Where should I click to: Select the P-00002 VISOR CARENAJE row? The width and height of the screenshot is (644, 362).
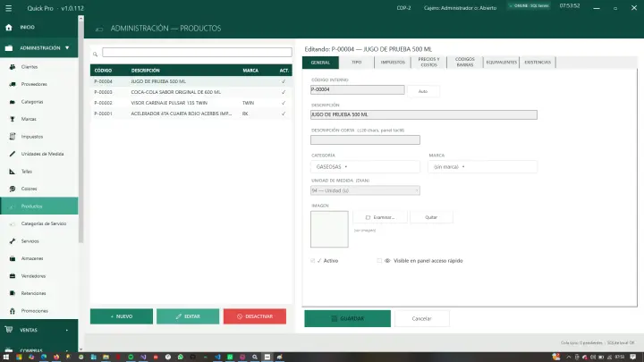[x=191, y=103]
